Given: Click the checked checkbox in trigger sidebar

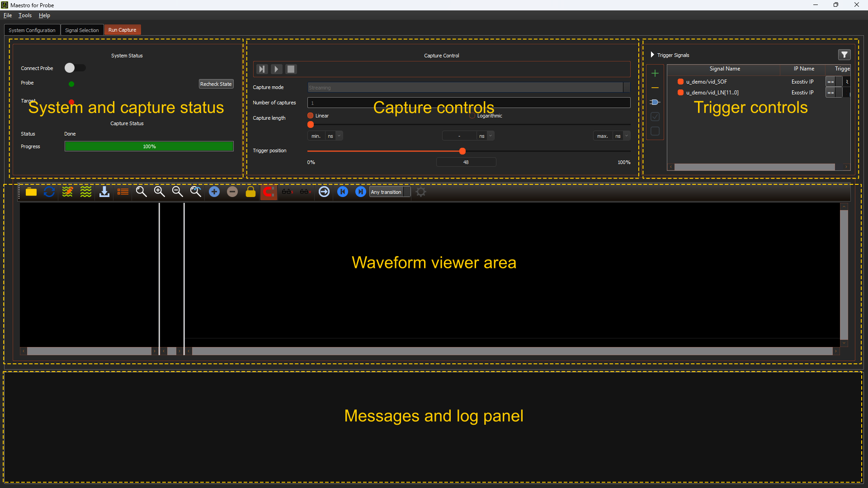Looking at the screenshot, I should tap(655, 117).
